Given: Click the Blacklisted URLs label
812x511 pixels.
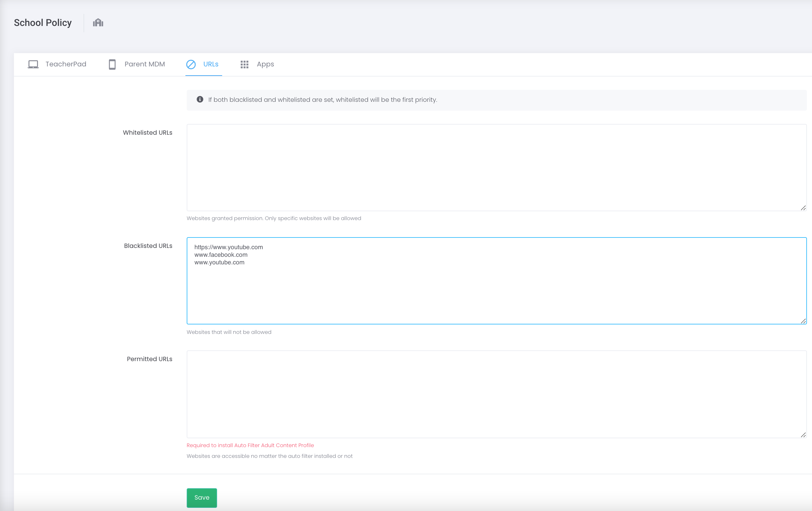Looking at the screenshot, I should coord(148,246).
